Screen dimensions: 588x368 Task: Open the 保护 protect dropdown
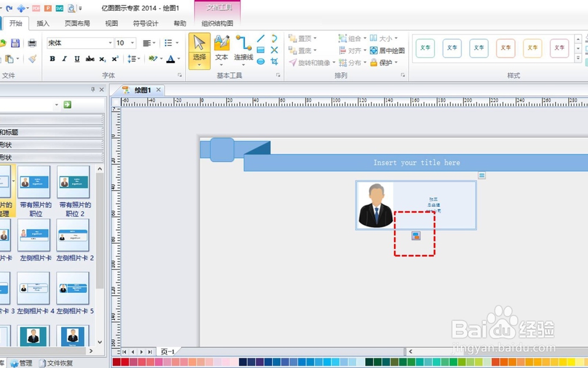[x=383, y=62]
